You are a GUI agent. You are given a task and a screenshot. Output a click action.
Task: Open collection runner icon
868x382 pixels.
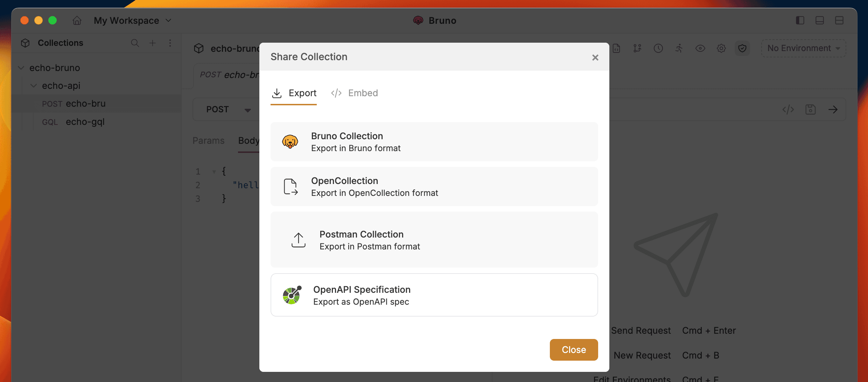pyautogui.click(x=679, y=48)
